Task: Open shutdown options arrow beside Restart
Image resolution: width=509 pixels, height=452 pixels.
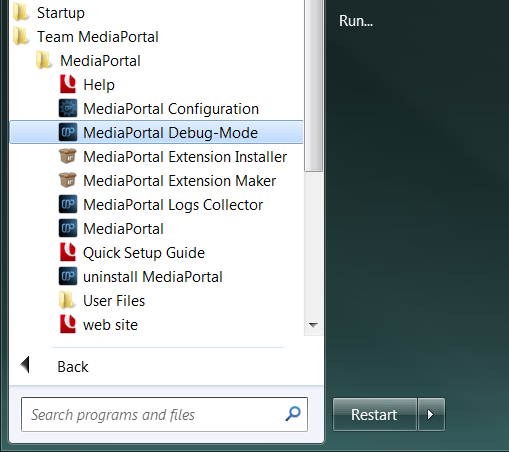Action: [x=431, y=415]
